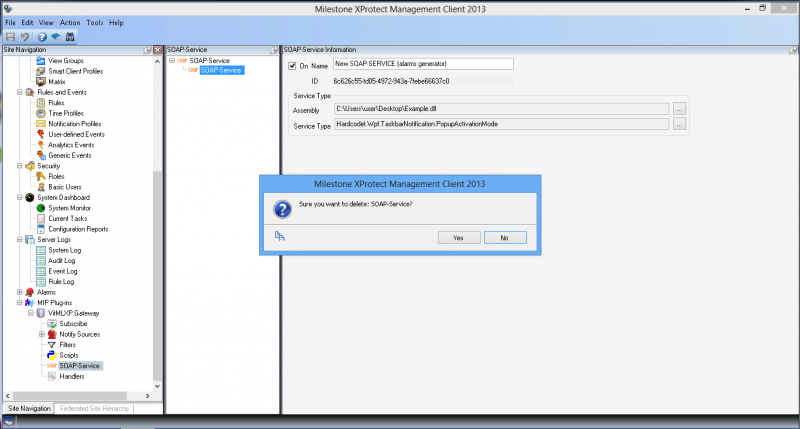Select the Matrix monitor icon
This screenshot has height=429, width=800.
click(41, 82)
